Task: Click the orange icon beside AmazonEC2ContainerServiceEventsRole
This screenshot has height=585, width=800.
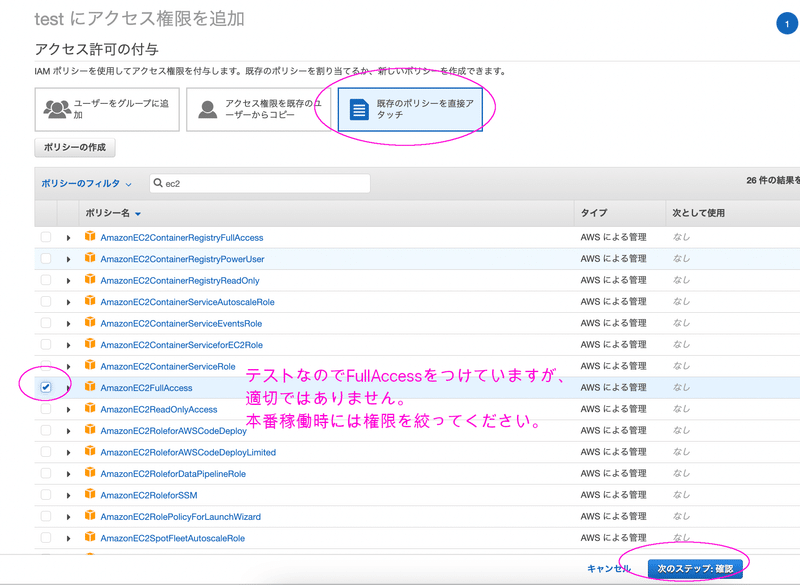Action: (90, 322)
